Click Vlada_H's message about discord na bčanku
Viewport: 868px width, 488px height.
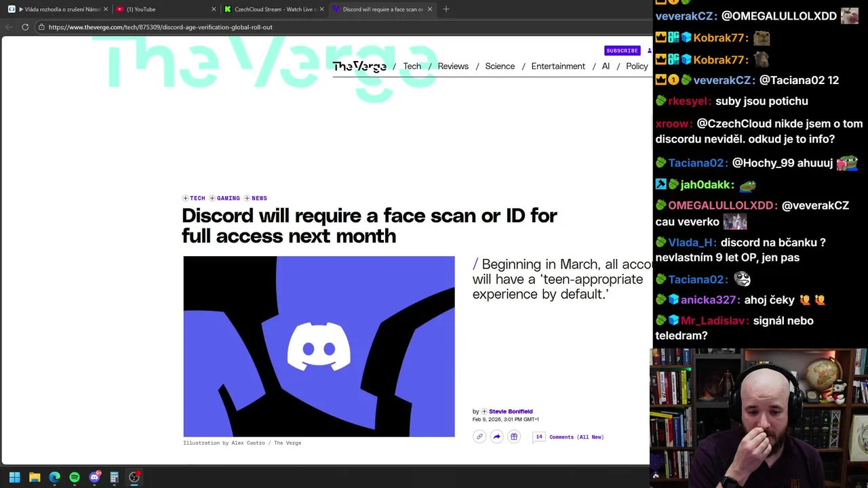point(741,250)
